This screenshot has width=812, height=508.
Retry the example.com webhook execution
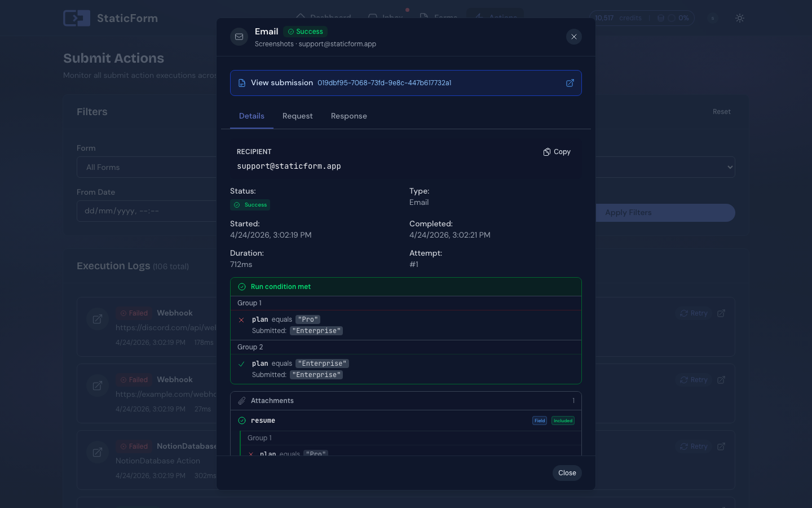[x=694, y=380]
